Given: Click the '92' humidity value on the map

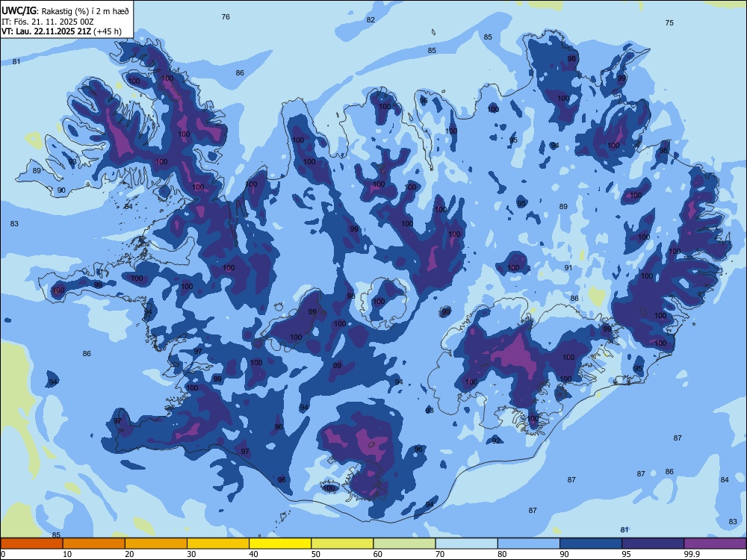Looking at the screenshot, I should tap(497, 441).
